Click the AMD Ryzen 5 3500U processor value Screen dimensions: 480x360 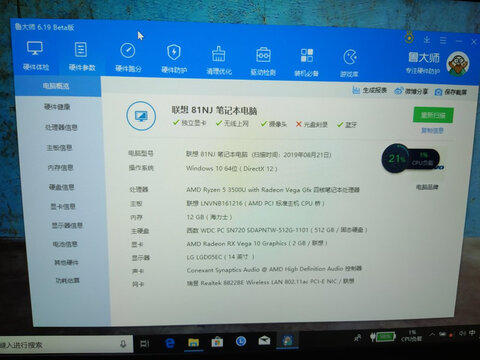(x=273, y=190)
